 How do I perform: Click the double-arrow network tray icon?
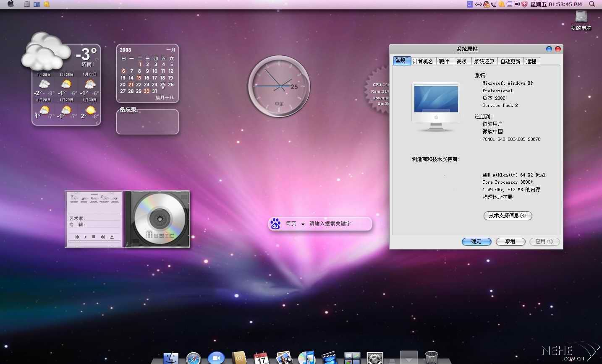(478, 4)
